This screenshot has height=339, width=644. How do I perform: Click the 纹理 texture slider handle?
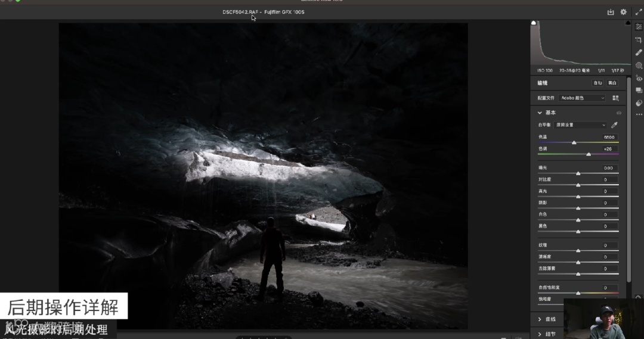pos(578,250)
